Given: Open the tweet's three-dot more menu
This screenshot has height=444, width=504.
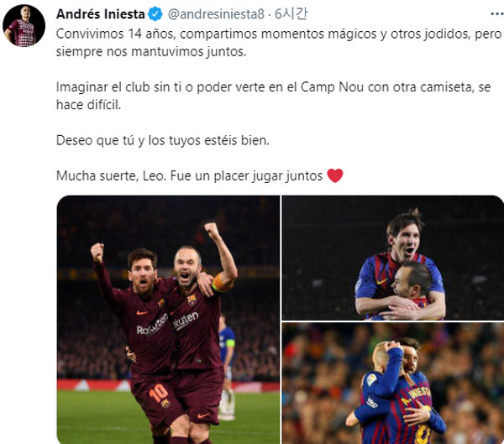Looking at the screenshot, I should (x=497, y=13).
